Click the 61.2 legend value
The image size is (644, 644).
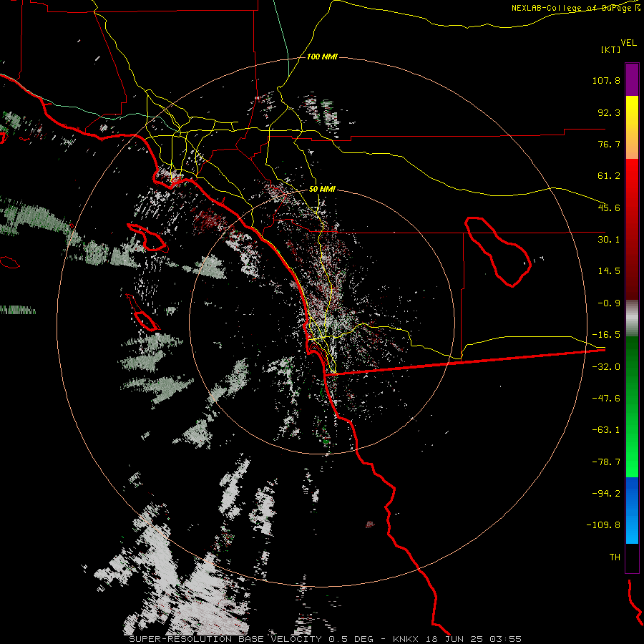pos(609,176)
